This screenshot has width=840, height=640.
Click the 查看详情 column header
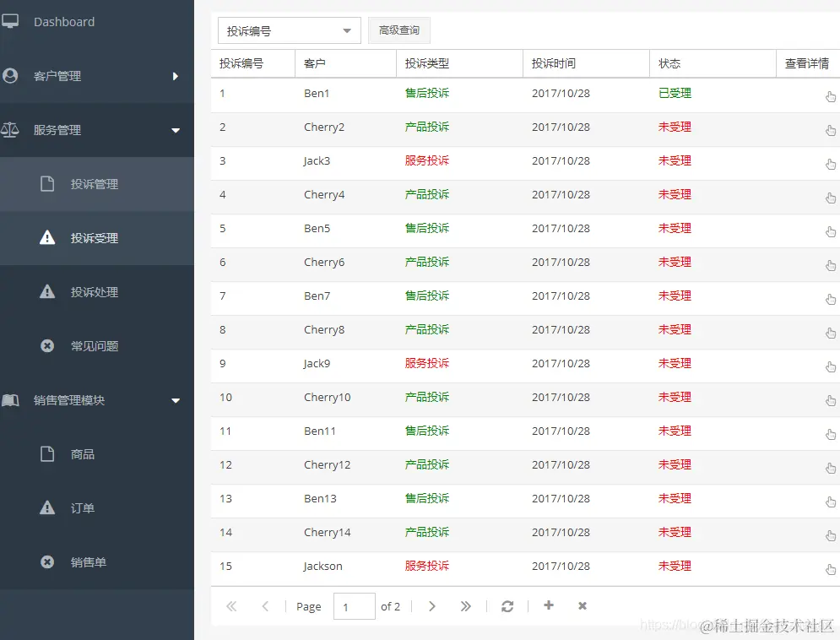pyautogui.click(x=808, y=63)
